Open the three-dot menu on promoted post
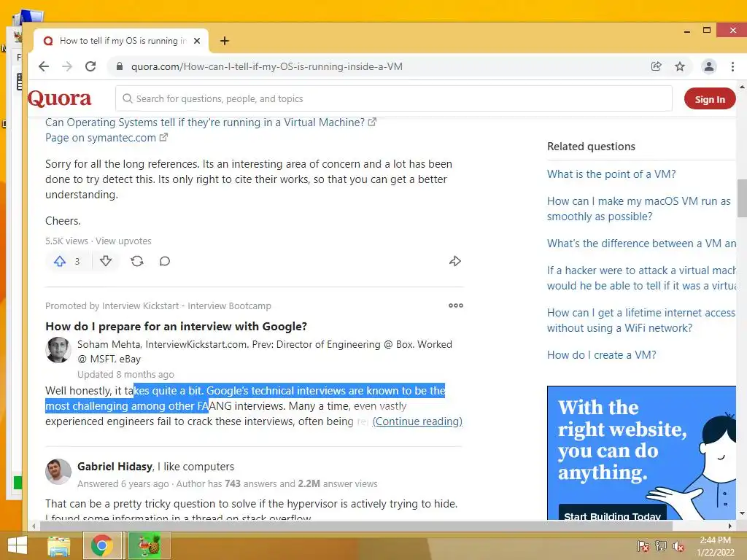This screenshot has width=747, height=560. [x=455, y=306]
